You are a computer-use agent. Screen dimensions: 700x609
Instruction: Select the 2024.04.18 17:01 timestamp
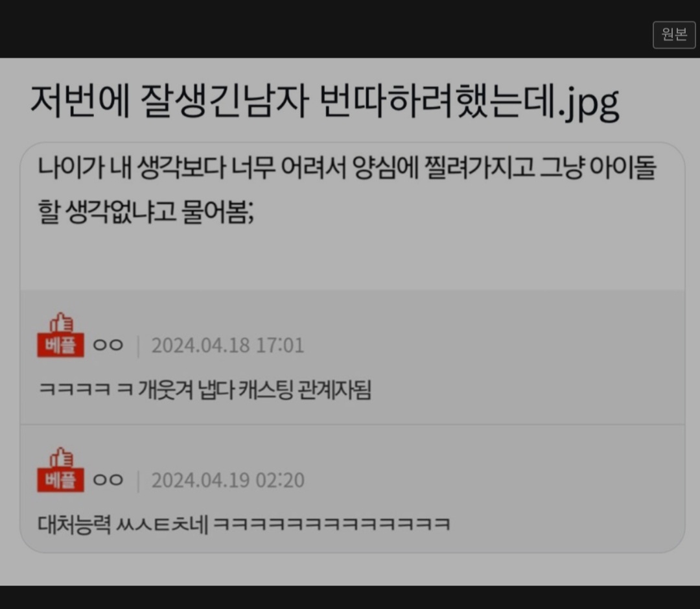tap(227, 346)
